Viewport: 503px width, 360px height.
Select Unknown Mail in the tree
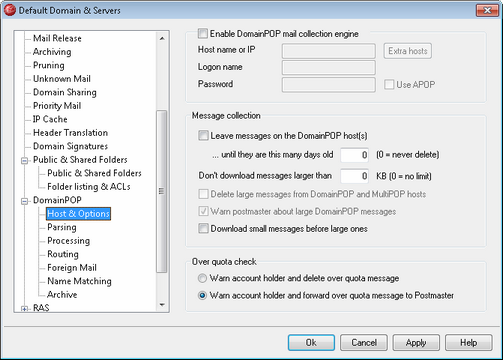62,79
